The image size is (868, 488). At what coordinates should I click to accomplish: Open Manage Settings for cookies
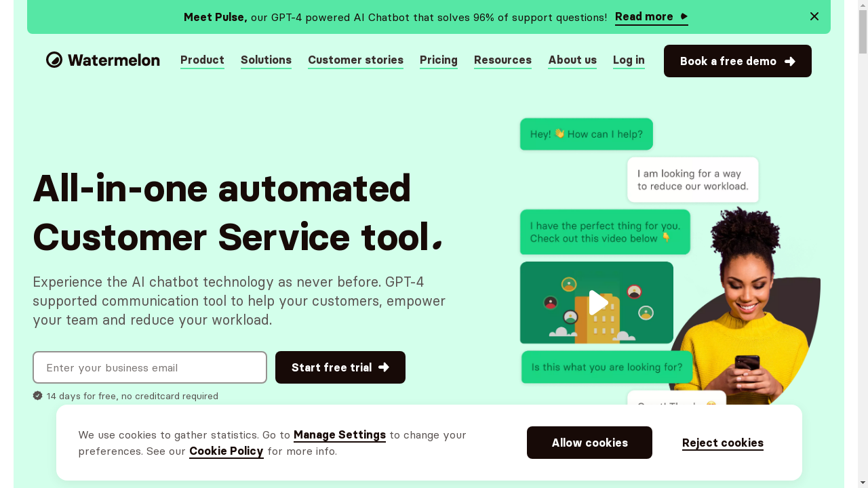point(340,434)
